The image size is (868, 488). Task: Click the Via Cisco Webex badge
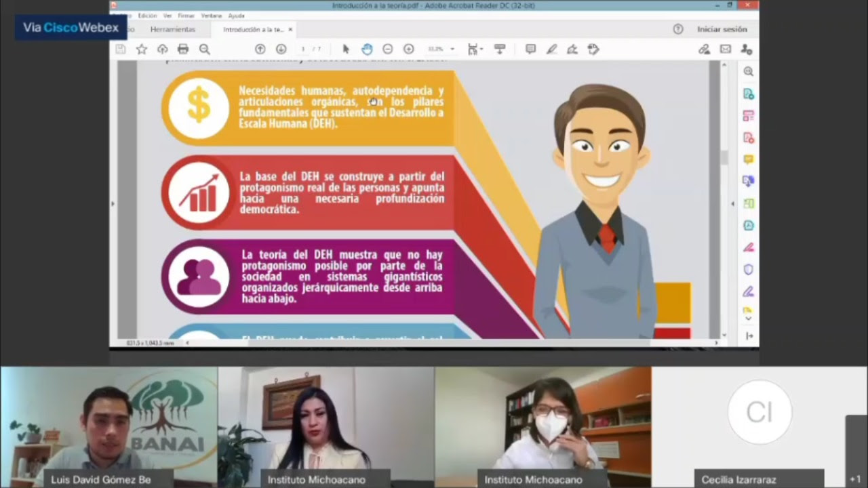tap(71, 28)
